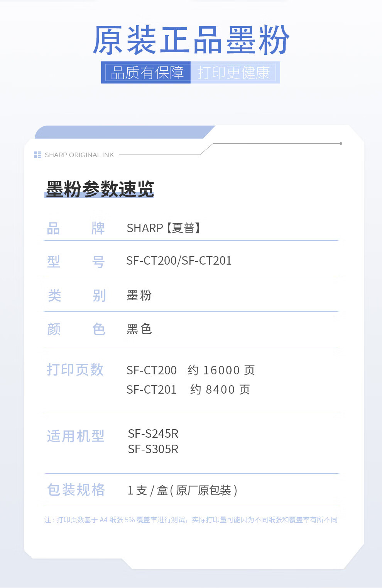Click the A4 5% coverage footnote
The image size is (382, 588).
[191, 520]
